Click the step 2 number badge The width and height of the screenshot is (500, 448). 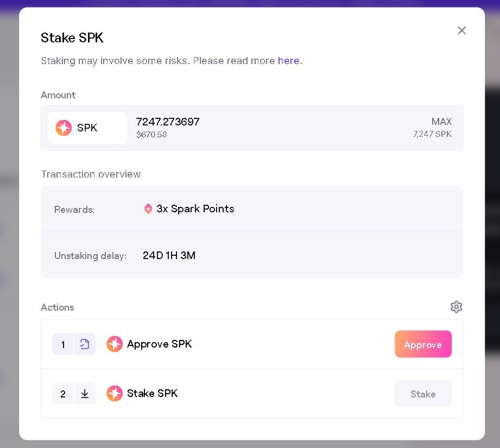(63, 394)
